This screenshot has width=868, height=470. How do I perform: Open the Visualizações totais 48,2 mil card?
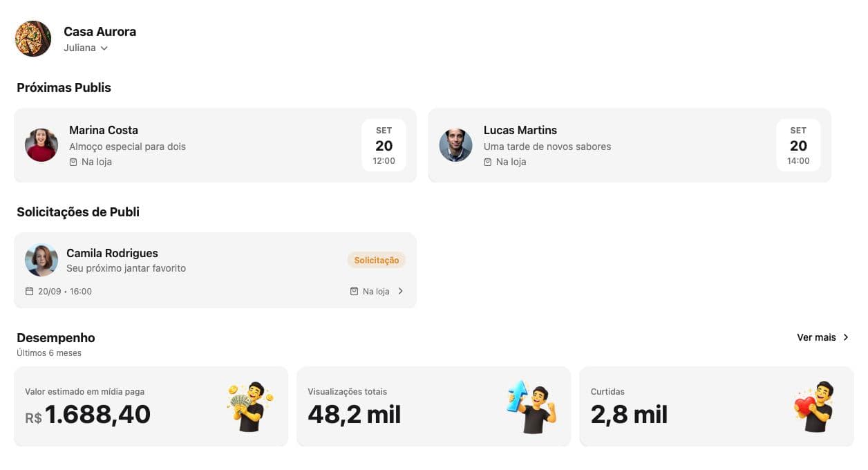pos(434,406)
